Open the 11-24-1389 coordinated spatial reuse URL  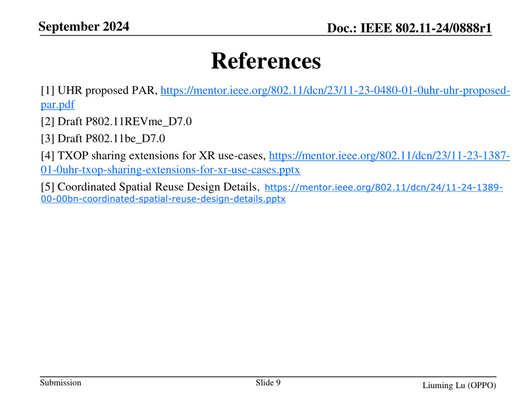384,187
